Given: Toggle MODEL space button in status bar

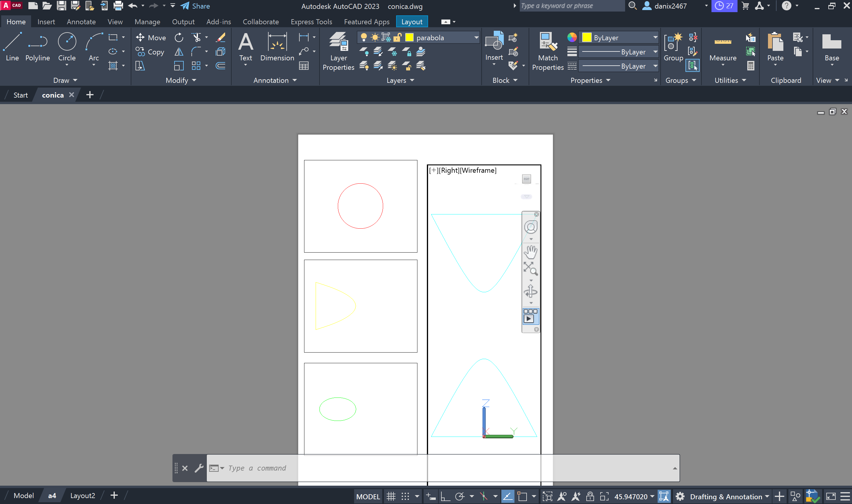Looking at the screenshot, I should (368, 497).
